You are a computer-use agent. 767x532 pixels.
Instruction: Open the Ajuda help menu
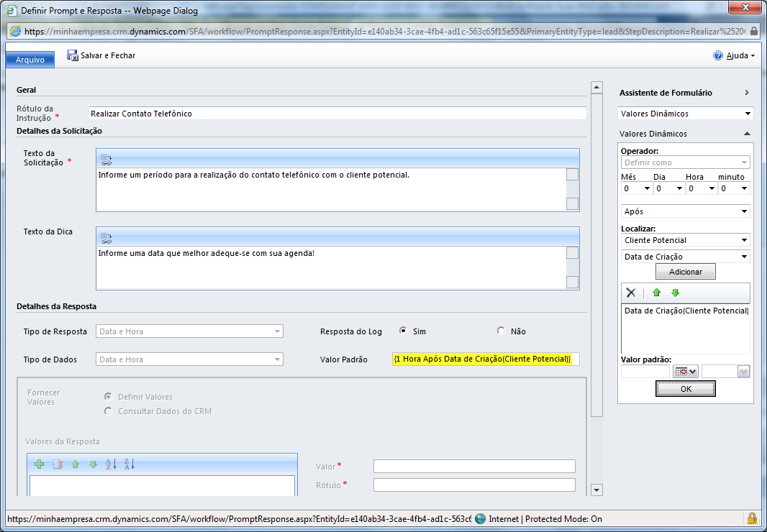click(x=734, y=56)
